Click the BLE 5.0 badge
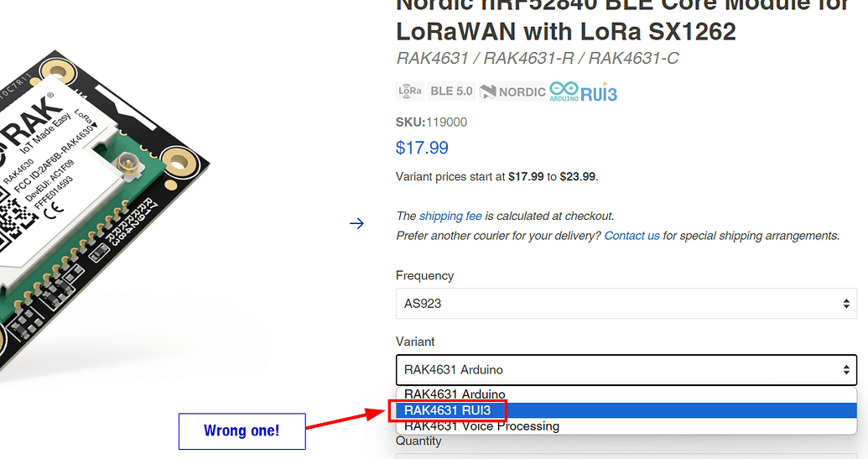Screen dimensions: 868x459 [451, 91]
